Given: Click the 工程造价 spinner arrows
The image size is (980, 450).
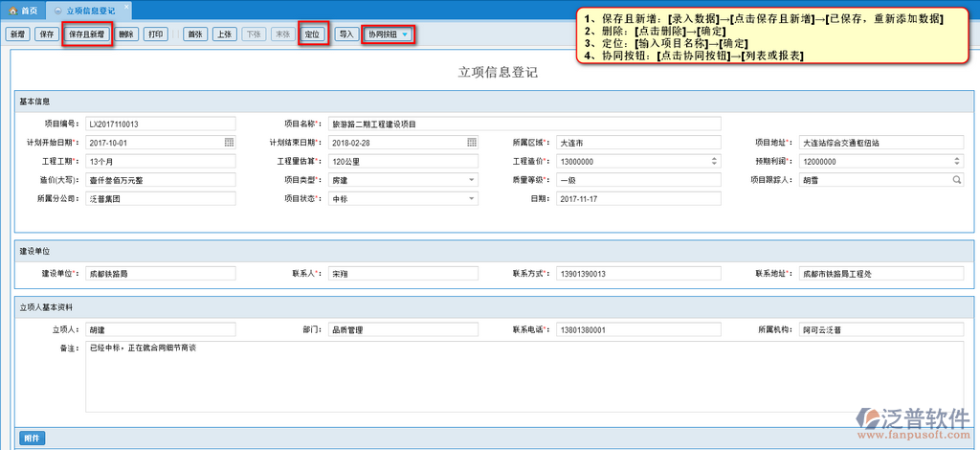Looking at the screenshot, I should (x=715, y=161).
